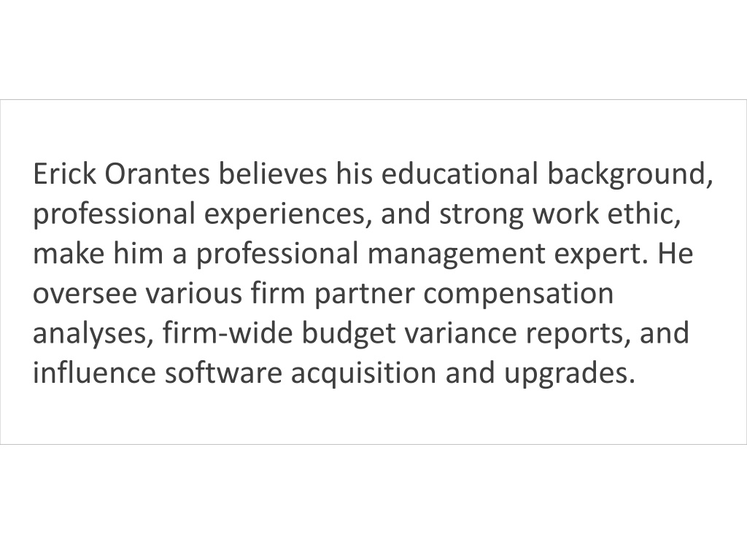Place cursor on the word "management"
This screenshot has height=560, width=747.
pos(456,254)
